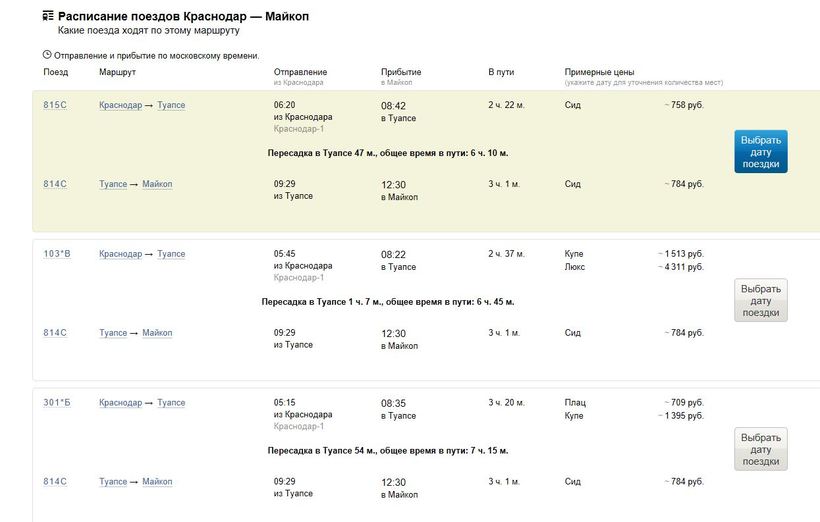Click Туапсе destination in the 301*Б row

tap(171, 403)
